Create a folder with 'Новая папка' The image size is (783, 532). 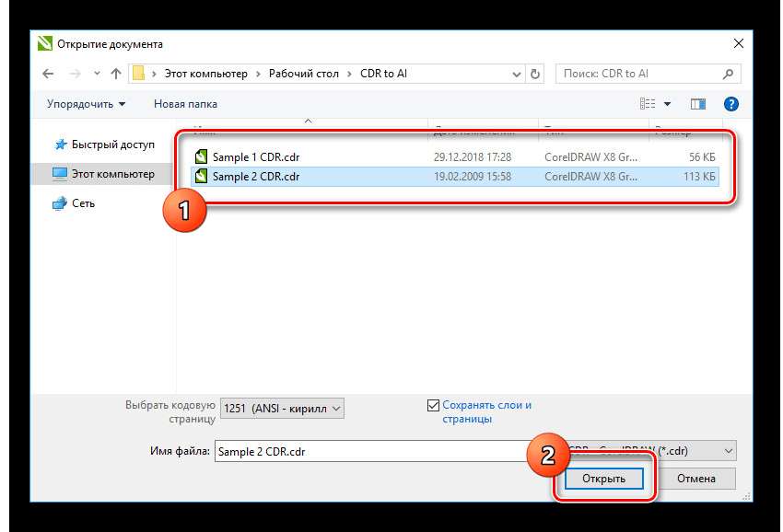(x=185, y=104)
